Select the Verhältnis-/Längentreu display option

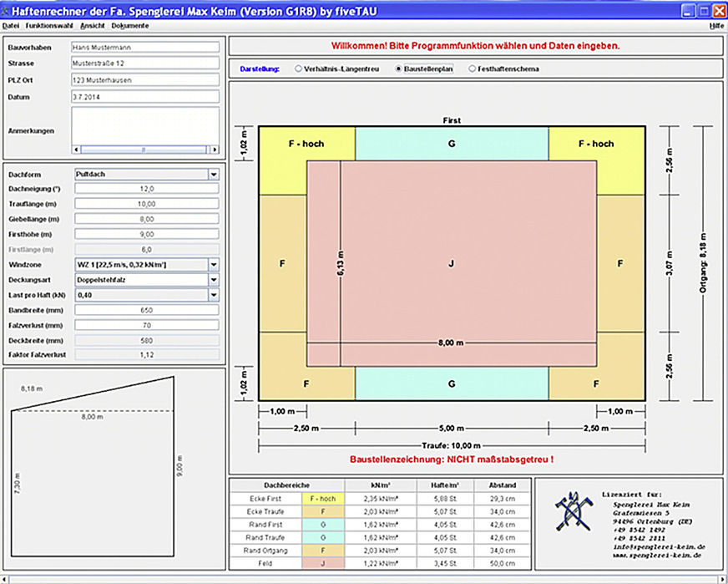click(x=299, y=69)
